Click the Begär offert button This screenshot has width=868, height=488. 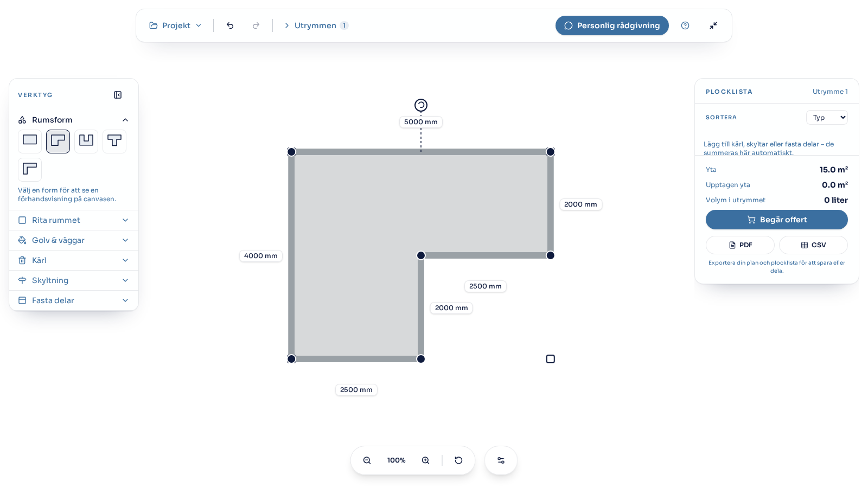click(777, 220)
